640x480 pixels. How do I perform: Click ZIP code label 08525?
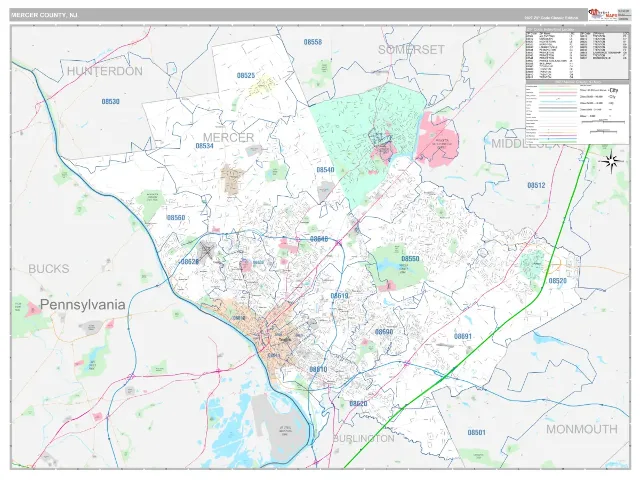(x=246, y=76)
